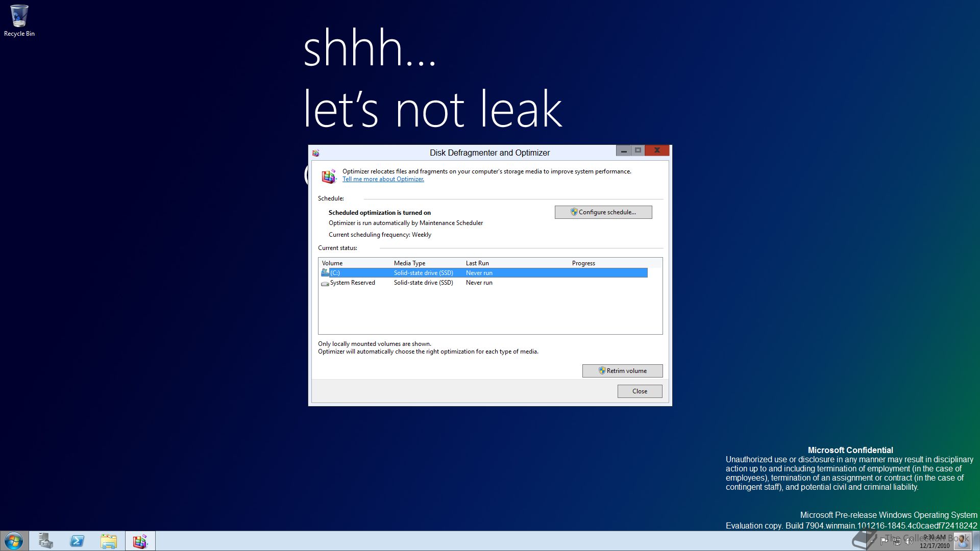Image resolution: width=980 pixels, height=551 pixels.
Task: Click the C: row's 'Solid-state drive (SSD)' cell
Action: 424,273
